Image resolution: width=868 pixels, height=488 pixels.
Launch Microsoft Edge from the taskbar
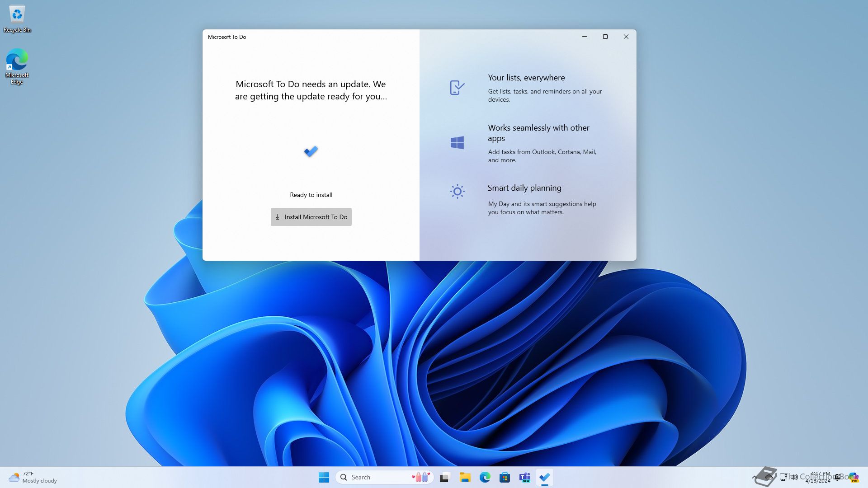pyautogui.click(x=485, y=477)
